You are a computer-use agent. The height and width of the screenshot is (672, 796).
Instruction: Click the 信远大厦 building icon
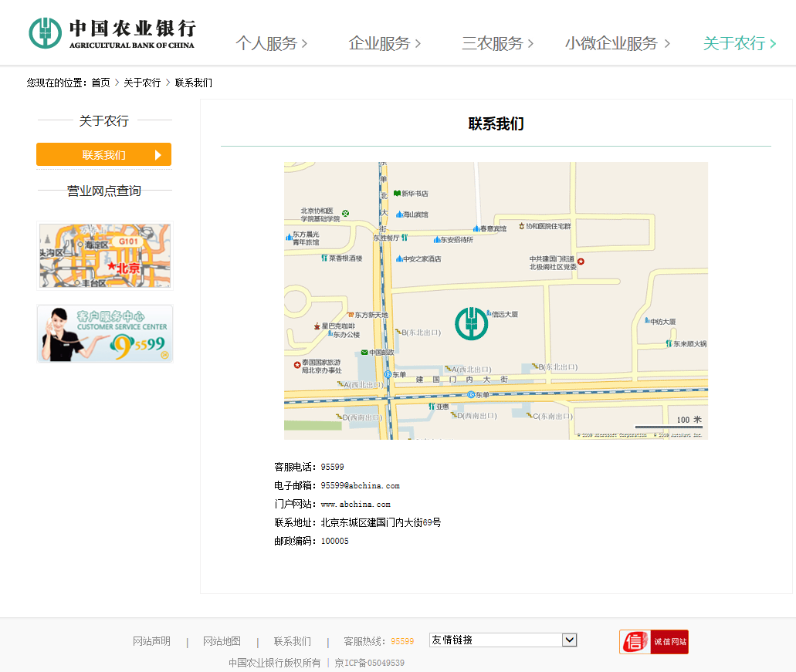click(489, 313)
